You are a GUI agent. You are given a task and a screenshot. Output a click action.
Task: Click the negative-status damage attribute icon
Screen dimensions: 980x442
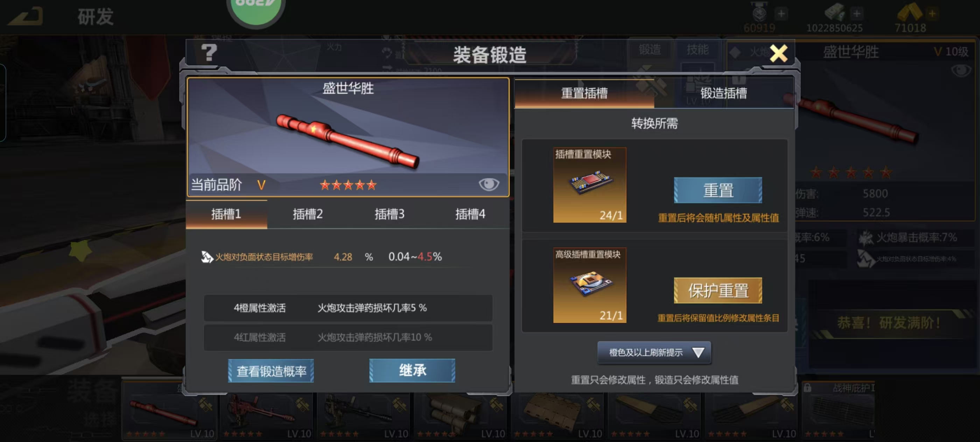[x=206, y=257]
